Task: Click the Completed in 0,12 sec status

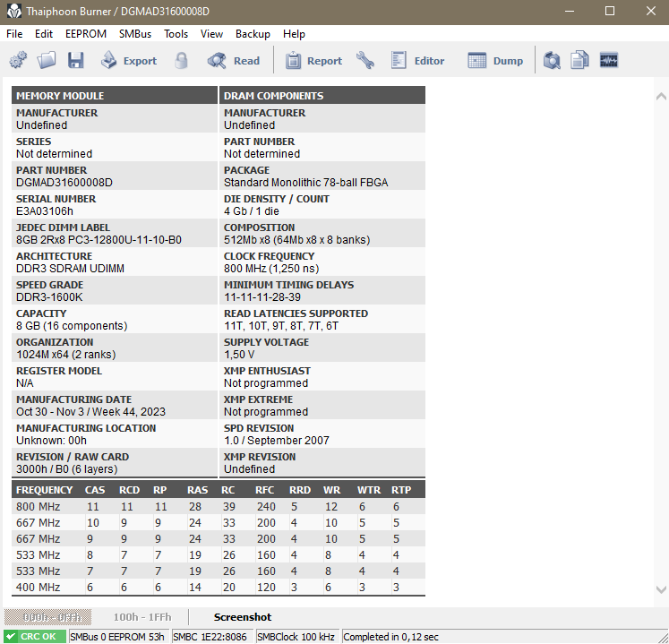Action: [x=390, y=637]
